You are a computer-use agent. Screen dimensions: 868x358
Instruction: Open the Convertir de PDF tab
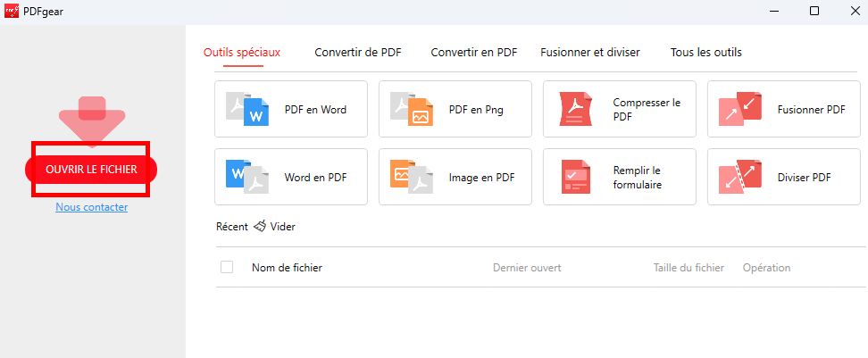357,53
